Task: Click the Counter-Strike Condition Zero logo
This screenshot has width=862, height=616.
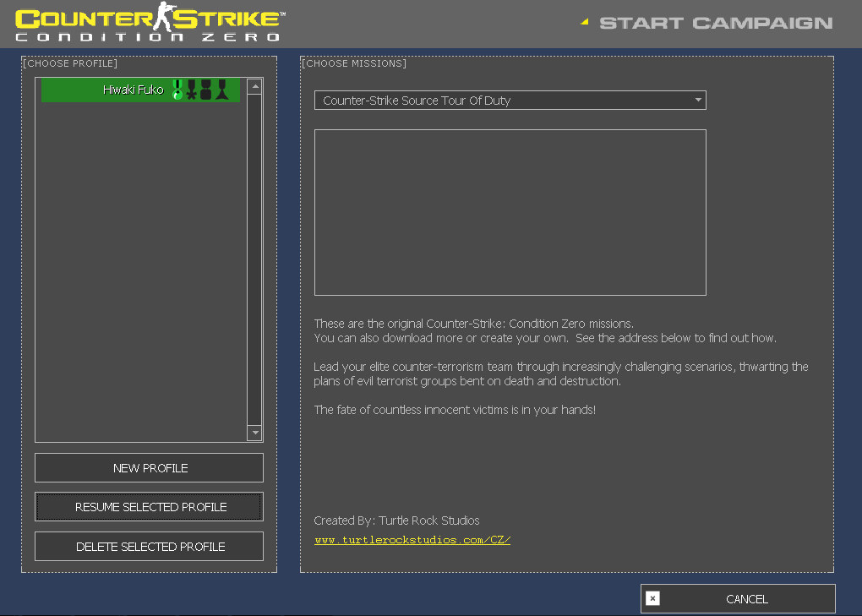Action: pos(149,22)
